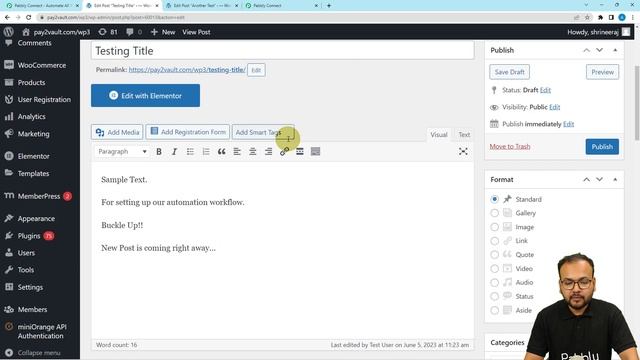
Task: Select Quote post format
Action: (494, 255)
